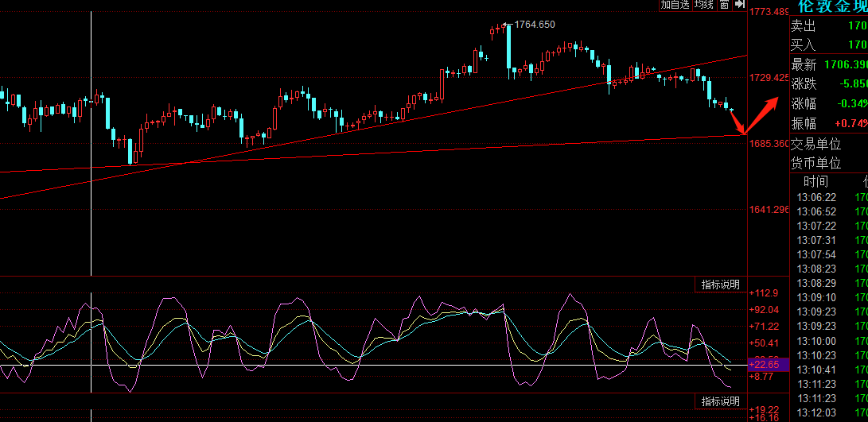The width and height of the screenshot is (868, 422).
Task: Click the amplitude value +0.74%
Action: click(x=851, y=122)
